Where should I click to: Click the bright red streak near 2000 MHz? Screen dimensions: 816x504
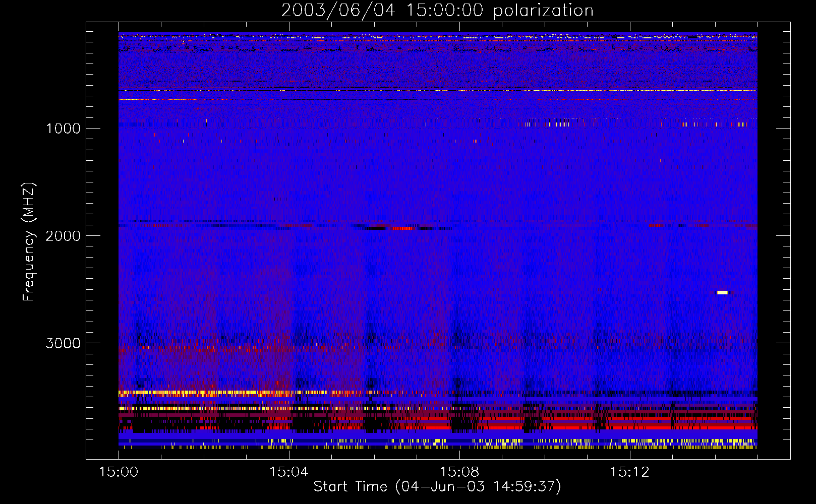(402, 228)
